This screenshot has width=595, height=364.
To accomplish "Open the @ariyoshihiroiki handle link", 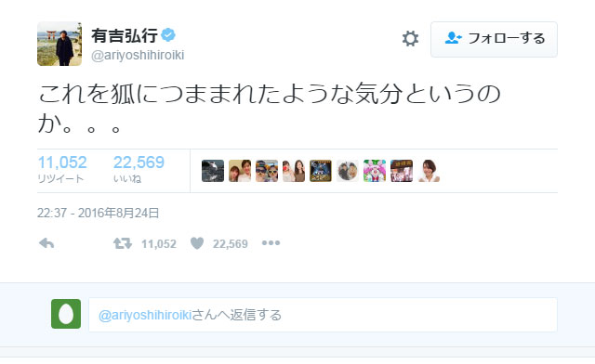I will (x=138, y=55).
